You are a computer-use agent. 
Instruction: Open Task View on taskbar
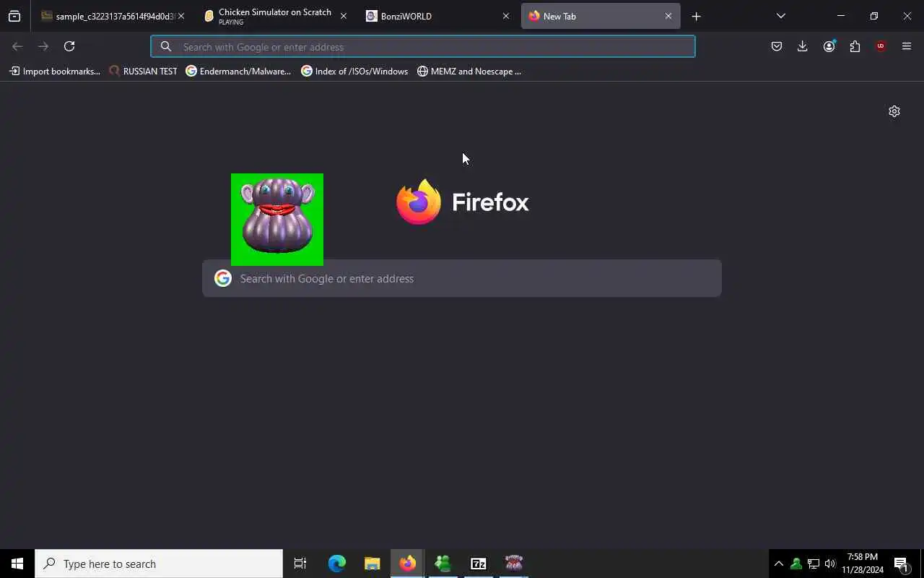click(x=300, y=564)
